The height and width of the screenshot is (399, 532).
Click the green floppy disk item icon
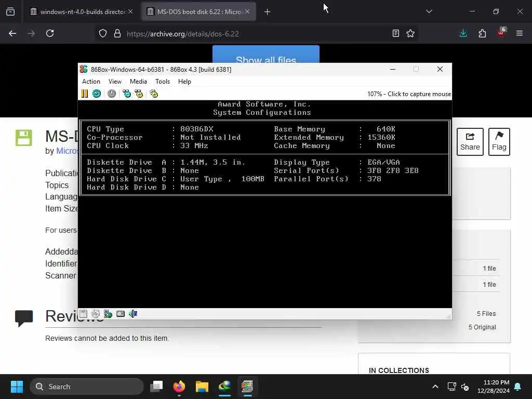coord(24,138)
